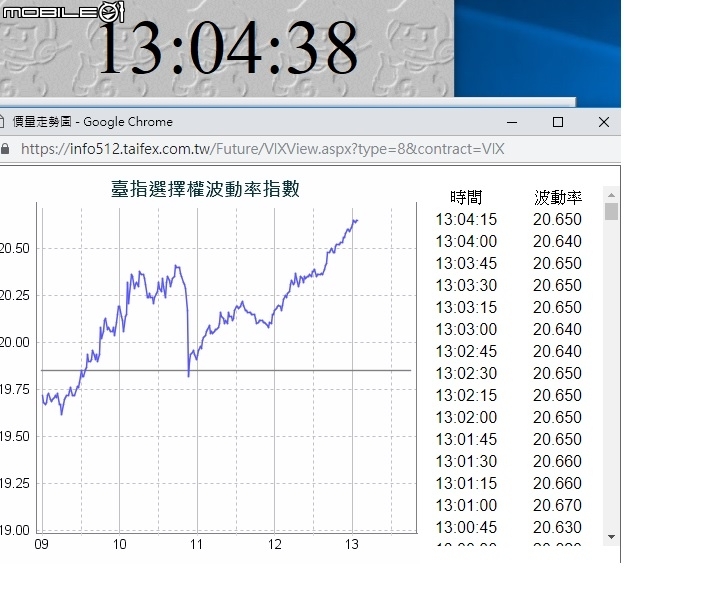The width and height of the screenshot is (709, 599).
Task: Click the taifex URL in the address bar
Action: [262, 149]
